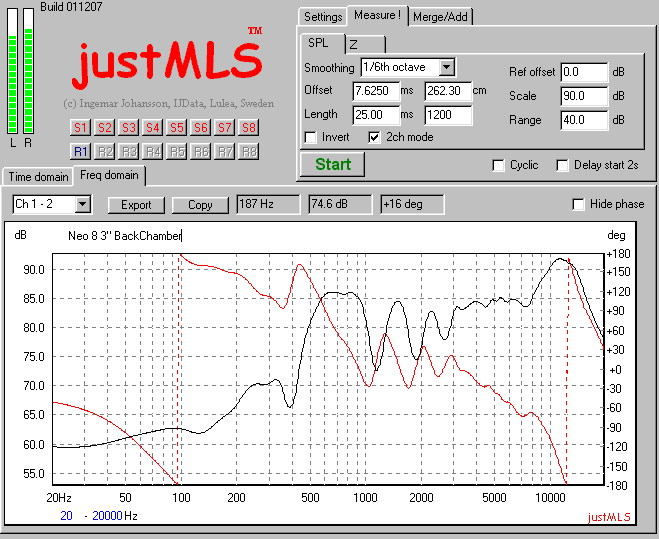
Task: Uncheck the 2ch mode checkbox
Action: [374, 137]
